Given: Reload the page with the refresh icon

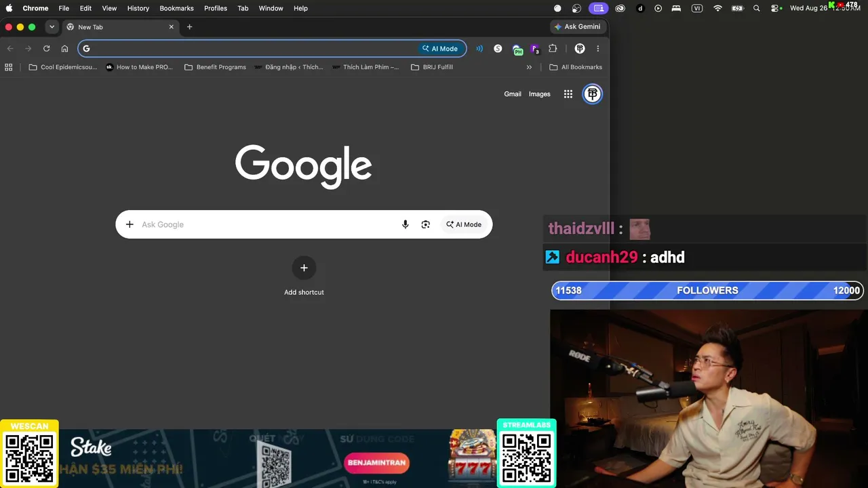Looking at the screenshot, I should coord(46,49).
